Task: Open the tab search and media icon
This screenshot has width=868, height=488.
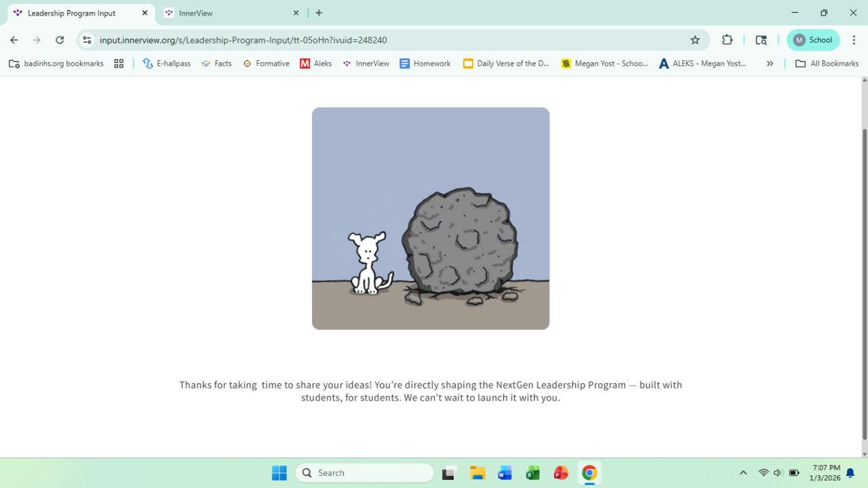Action: click(761, 40)
